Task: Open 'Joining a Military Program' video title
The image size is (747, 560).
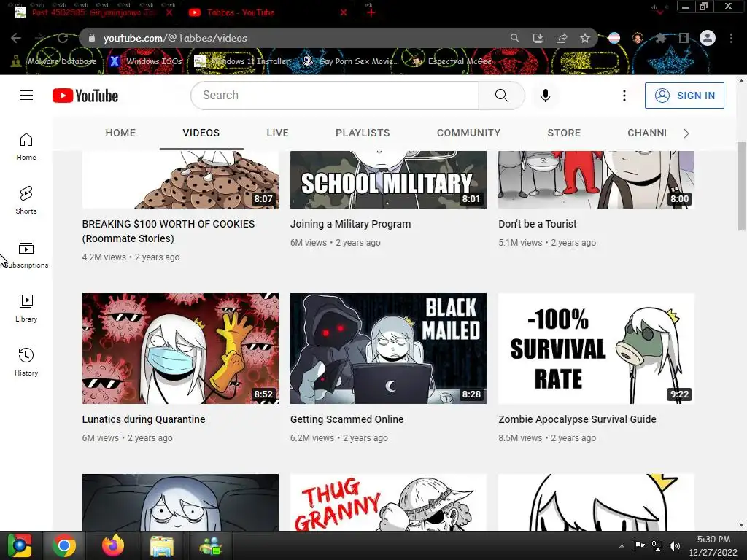Action: (x=350, y=224)
